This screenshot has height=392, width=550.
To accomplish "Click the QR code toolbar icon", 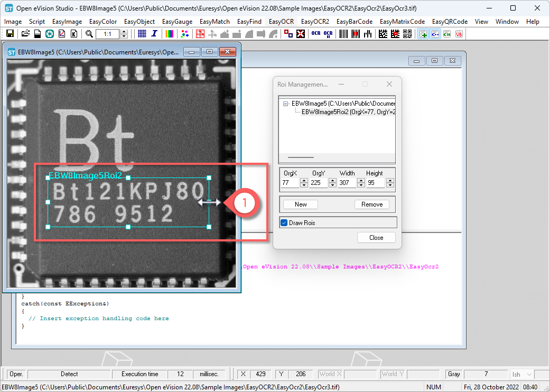I will pyautogui.click(x=407, y=34).
